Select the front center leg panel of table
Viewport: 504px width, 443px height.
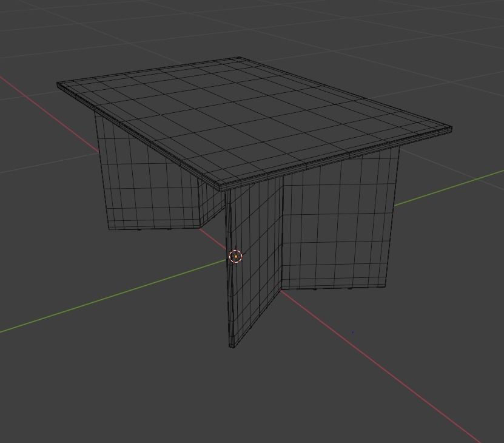point(255,262)
